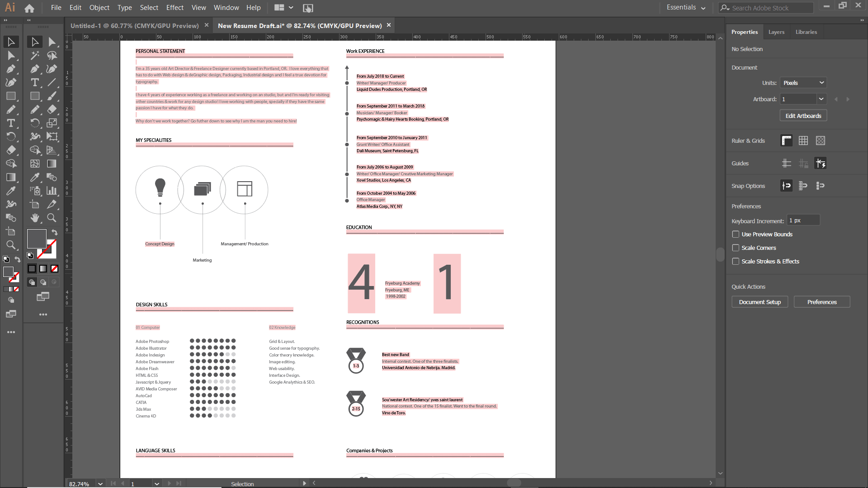The image size is (868, 488).
Task: Open the Units dropdown showing Pixels
Action: [803, 83]
